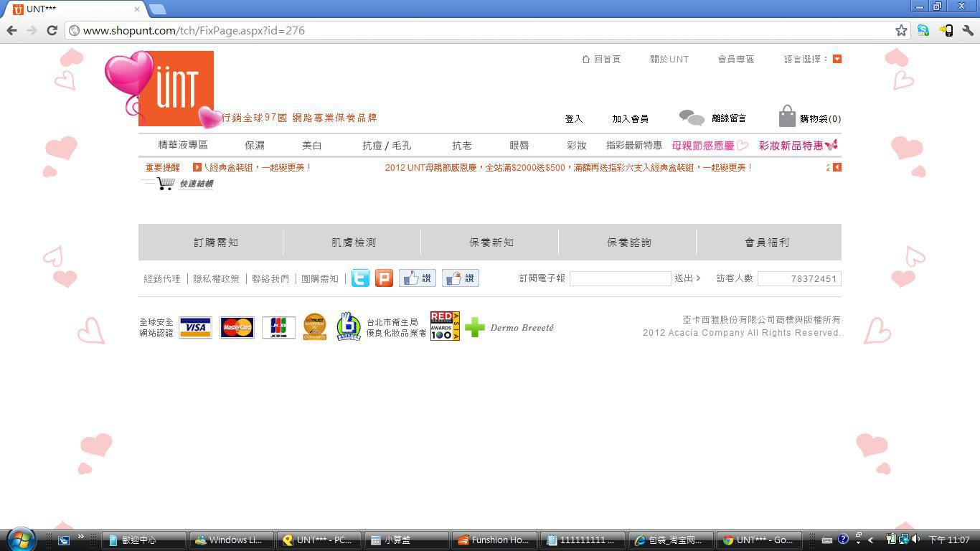This screenshot has height=551, width=980.
Task: Open the 指彩最新特惠 menu item
Action: click(634, 145)
